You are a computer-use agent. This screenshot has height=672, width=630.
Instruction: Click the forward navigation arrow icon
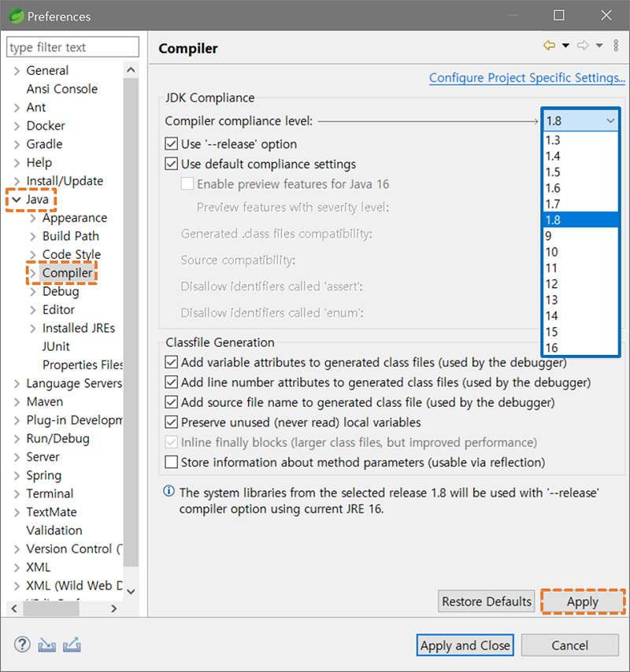583,45
